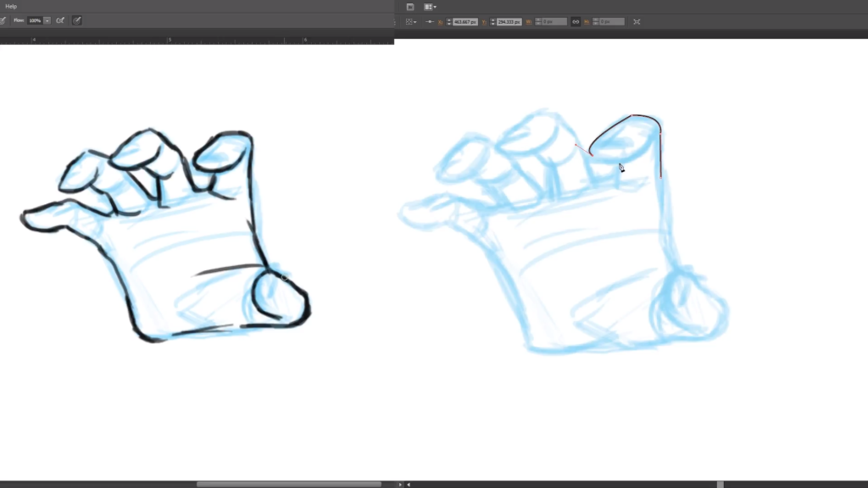Click the Flow scrubby slider label

18,21
